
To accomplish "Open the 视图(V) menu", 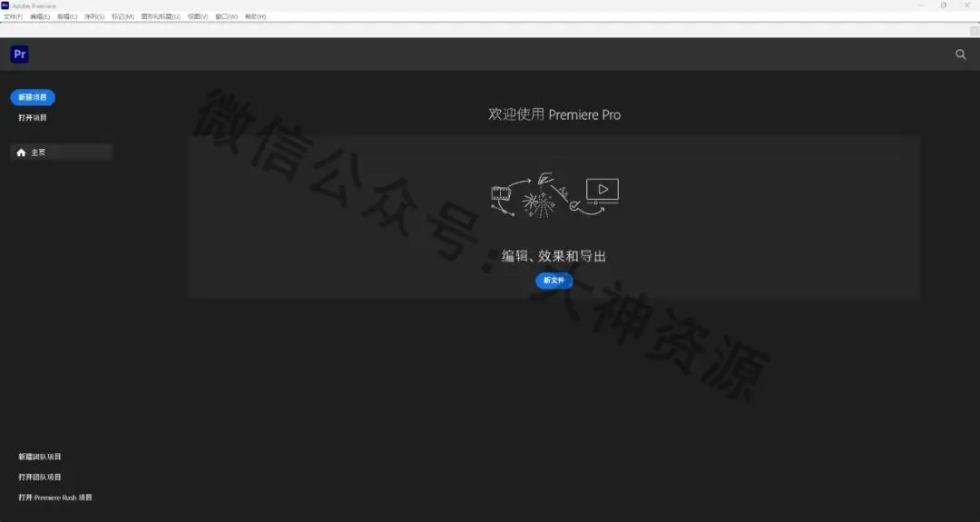I will pos(198,17).
